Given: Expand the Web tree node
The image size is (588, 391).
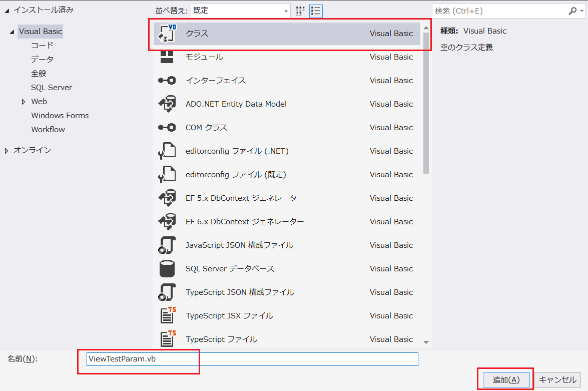Looking at the screenshot, I should [x=23, y=101].
